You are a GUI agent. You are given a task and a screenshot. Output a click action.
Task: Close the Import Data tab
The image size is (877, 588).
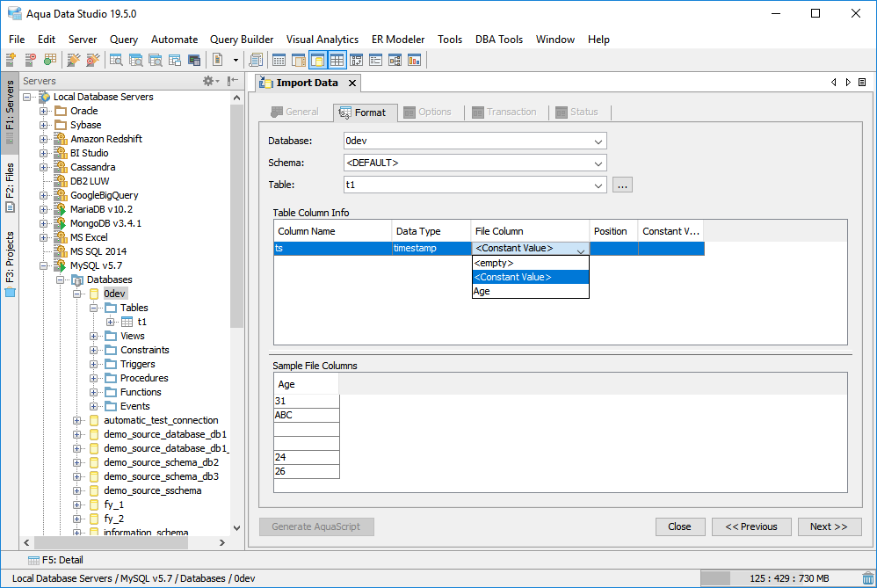[352, 83]
